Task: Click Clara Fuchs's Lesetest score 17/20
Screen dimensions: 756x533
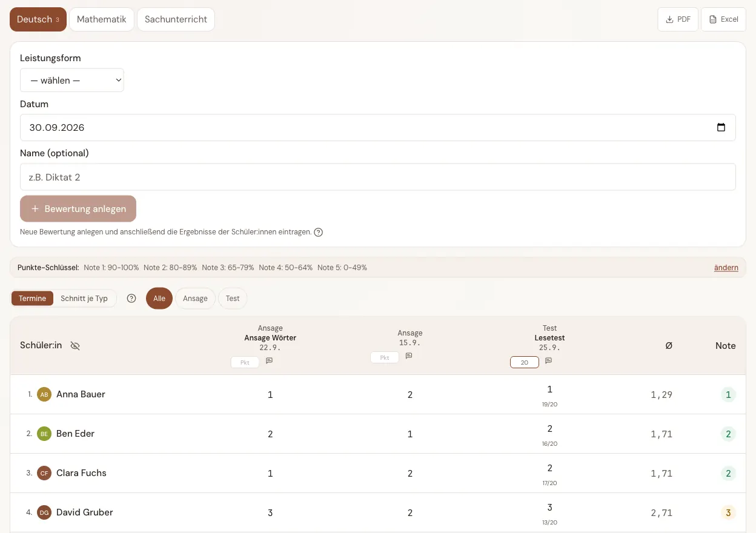Action: (550, 483)
